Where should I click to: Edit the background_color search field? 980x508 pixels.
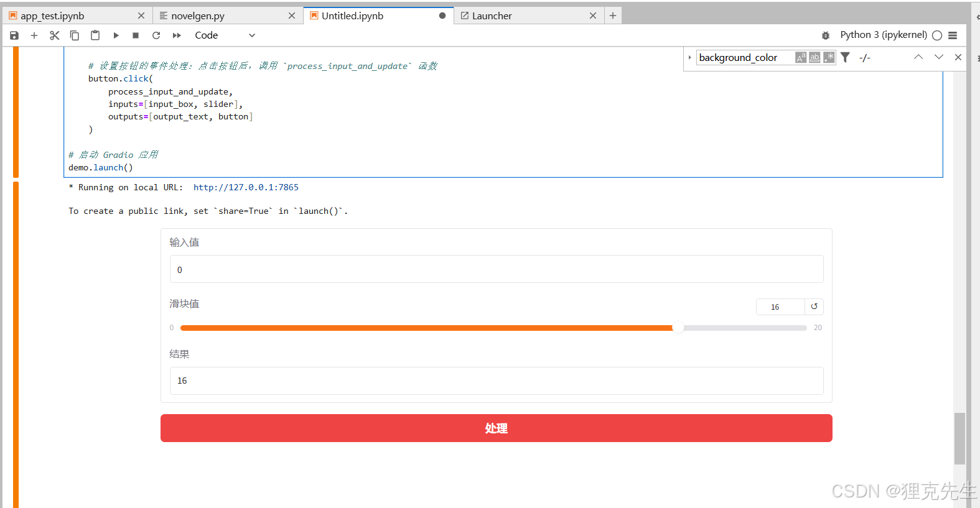pos(745,57)
